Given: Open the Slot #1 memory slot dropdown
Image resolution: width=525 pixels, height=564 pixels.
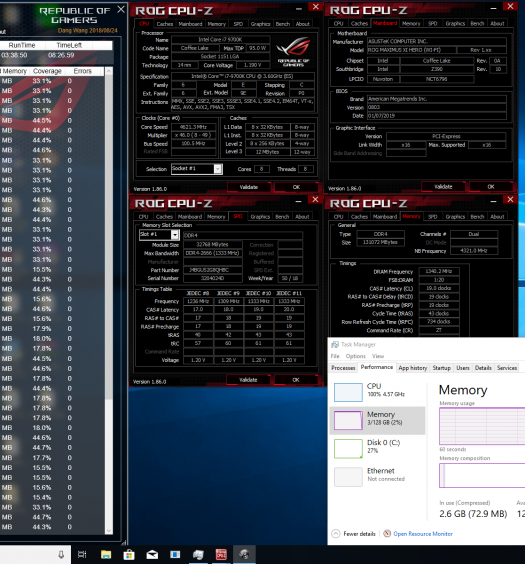Looking at the screenshot, I should (175, 235).
